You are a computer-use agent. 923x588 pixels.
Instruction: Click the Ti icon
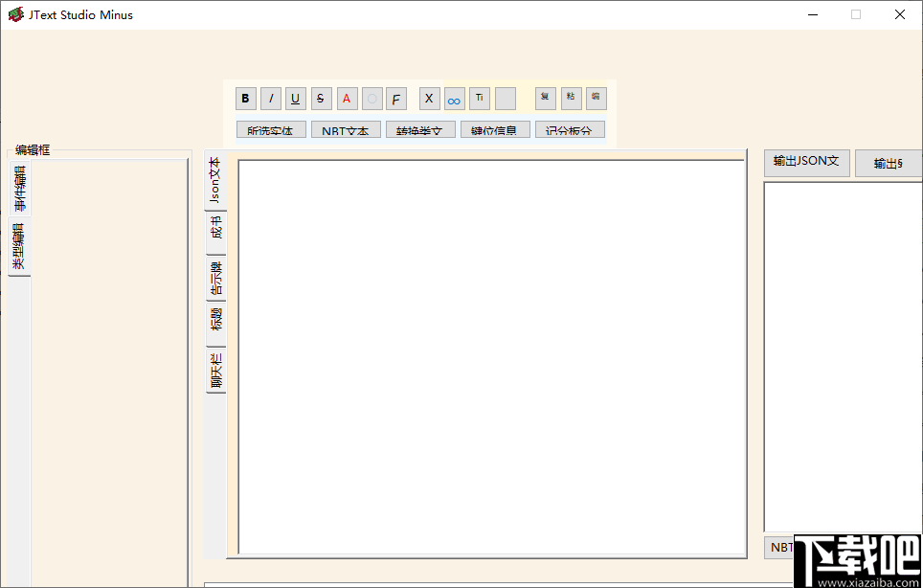coord(479,98)
